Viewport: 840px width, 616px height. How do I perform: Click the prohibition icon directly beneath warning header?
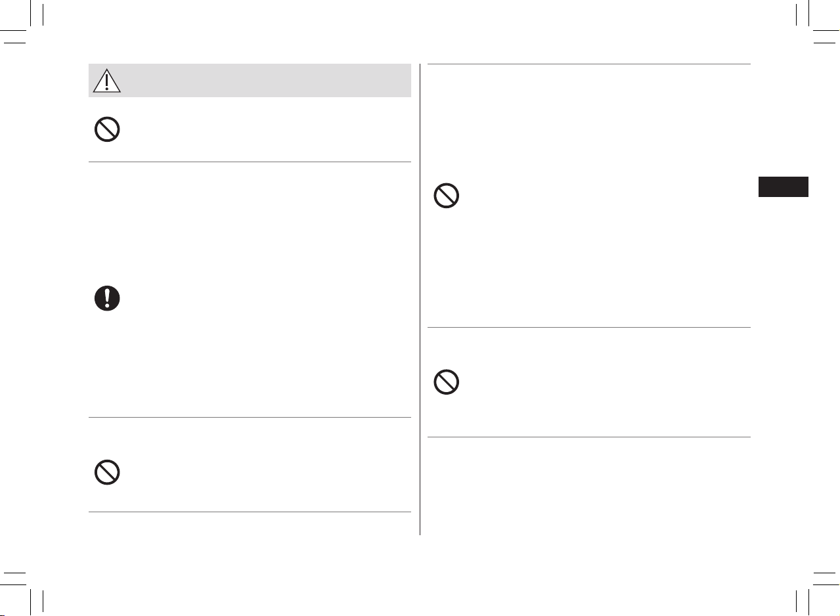(107, 129)
